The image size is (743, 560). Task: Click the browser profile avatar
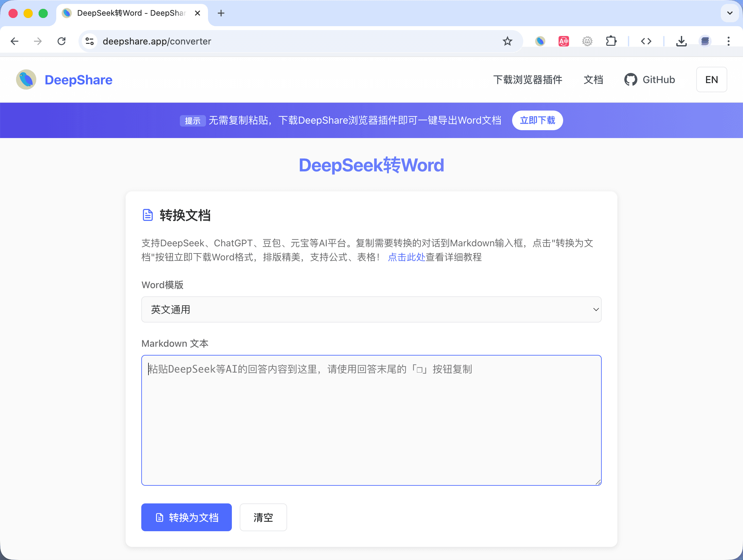[705, 41]
